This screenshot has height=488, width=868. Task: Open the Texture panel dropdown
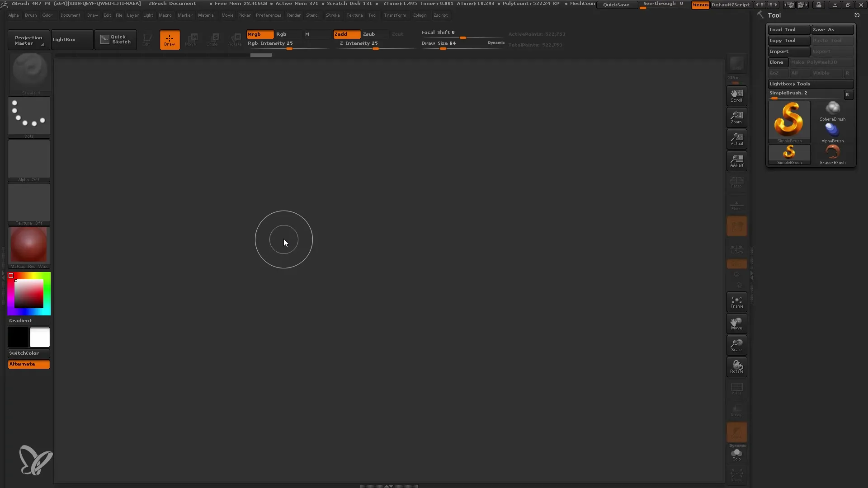pyautogui.click(x=354, y=15)
